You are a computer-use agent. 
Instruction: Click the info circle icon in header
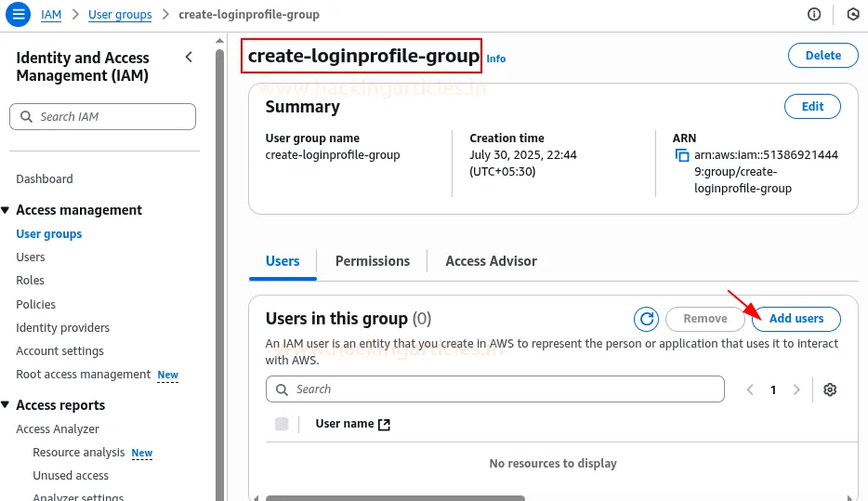pos(814,15)
